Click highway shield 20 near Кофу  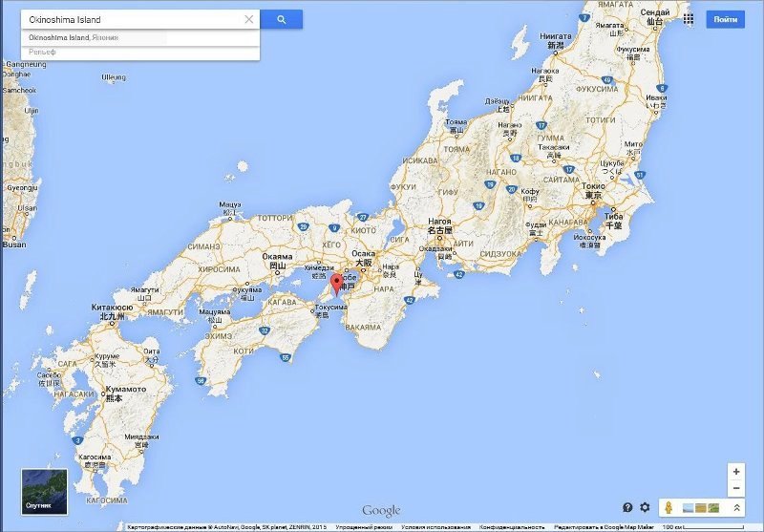[511, 189]
